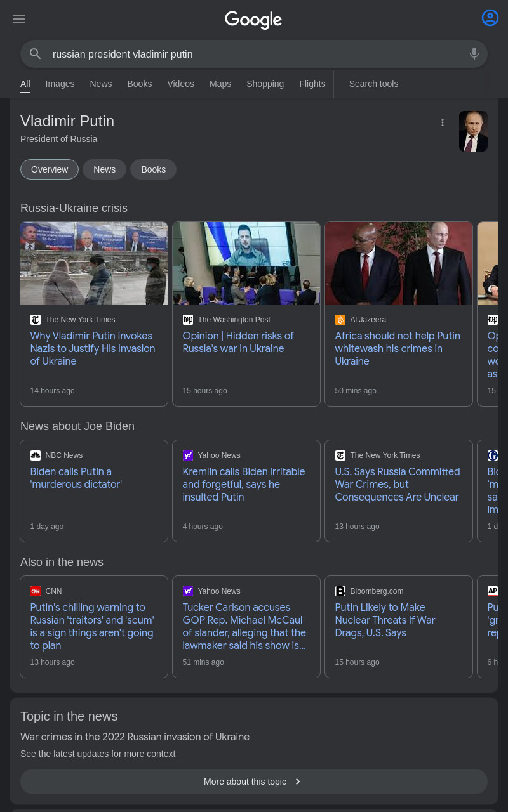Click the 'Russia-Ukraine crisis' heading
508x812 pixels.
tap(74, 208)
